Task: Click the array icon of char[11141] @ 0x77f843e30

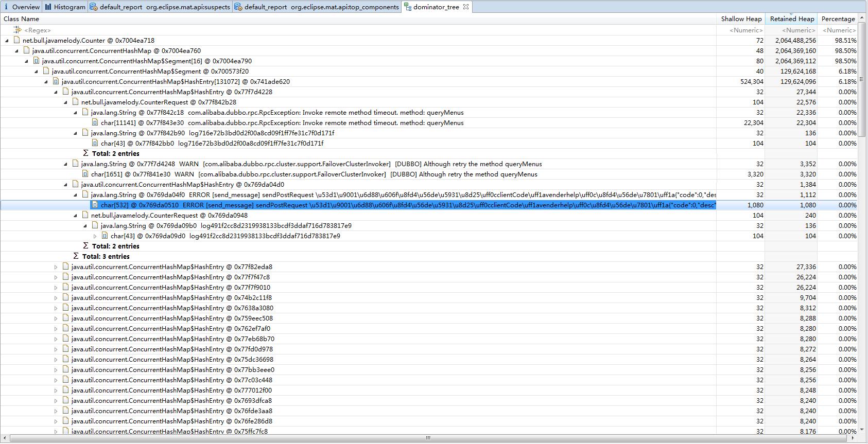Action: (95, 122)
